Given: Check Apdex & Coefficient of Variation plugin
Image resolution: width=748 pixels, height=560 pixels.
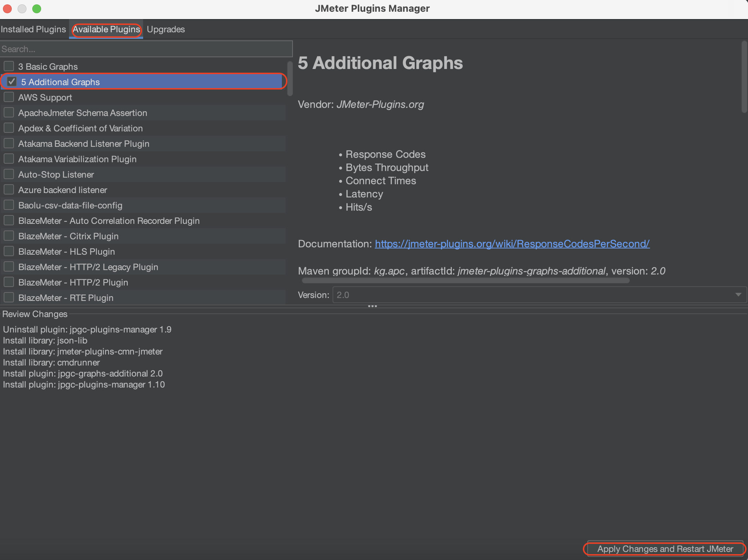Looking at the screenshot, I should 9,128.
